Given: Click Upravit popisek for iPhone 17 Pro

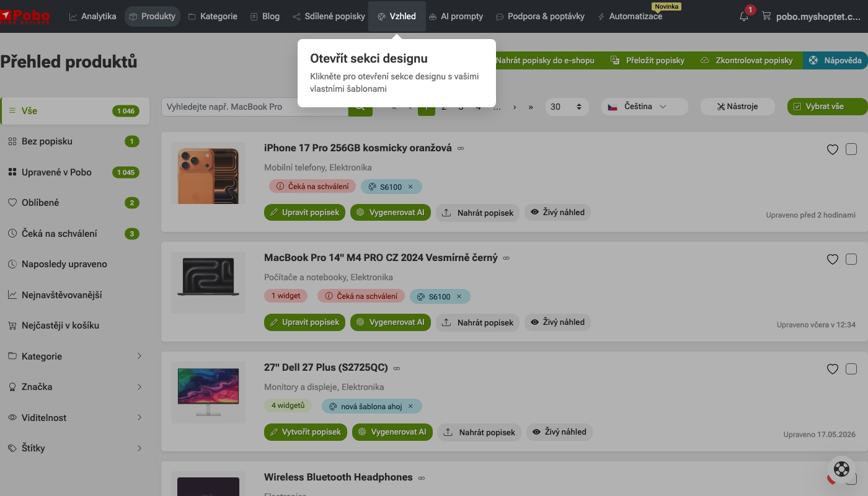Looking at the screenshot, I should pyautogui.click(x=304, y=212).
